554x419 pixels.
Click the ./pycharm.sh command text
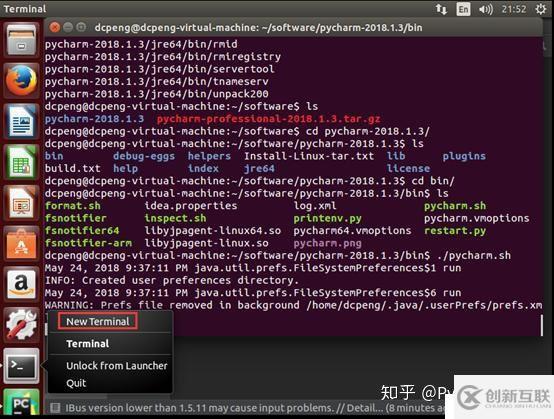pyautogui.click(x=473, y=255)
